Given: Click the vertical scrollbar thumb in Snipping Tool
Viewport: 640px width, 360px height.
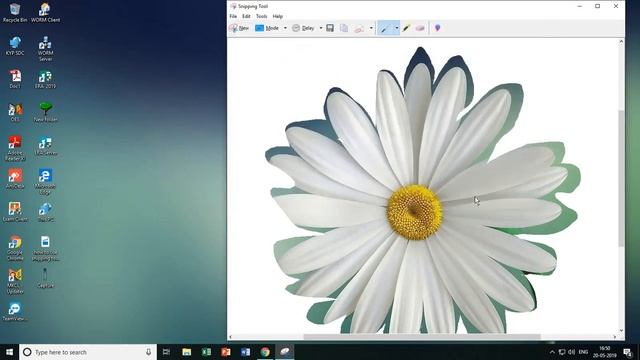Looking at the screenshot, I should pos(621,178).
